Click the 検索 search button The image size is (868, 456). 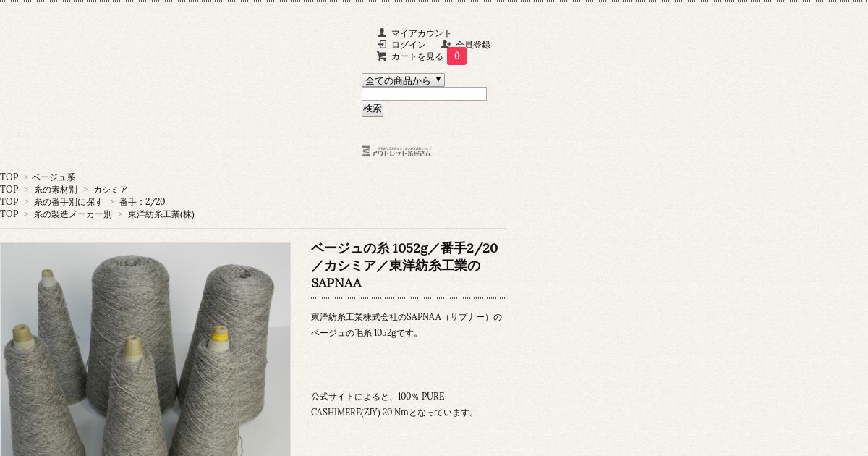click(x=373, y=109)
